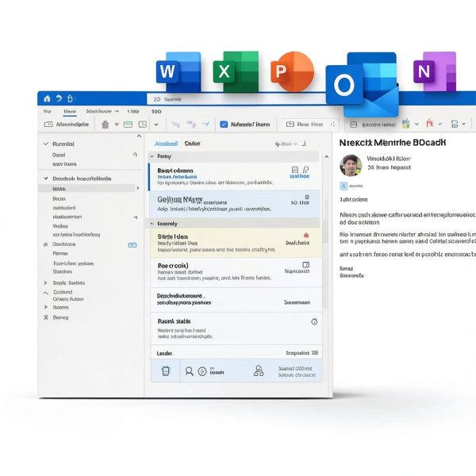This screenshot has height=476, width=476.
Task: Click the stacked boxes ribbon icon
Action: (x=455, y=124)
